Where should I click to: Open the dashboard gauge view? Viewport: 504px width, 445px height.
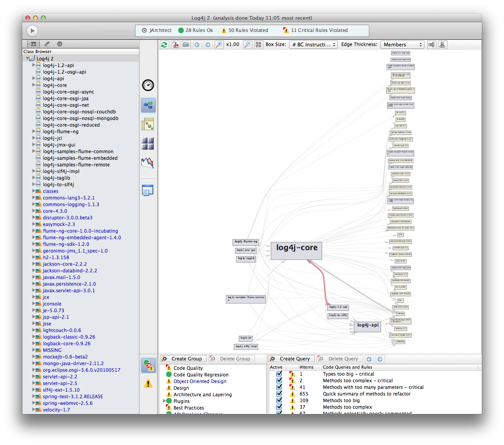148,85
